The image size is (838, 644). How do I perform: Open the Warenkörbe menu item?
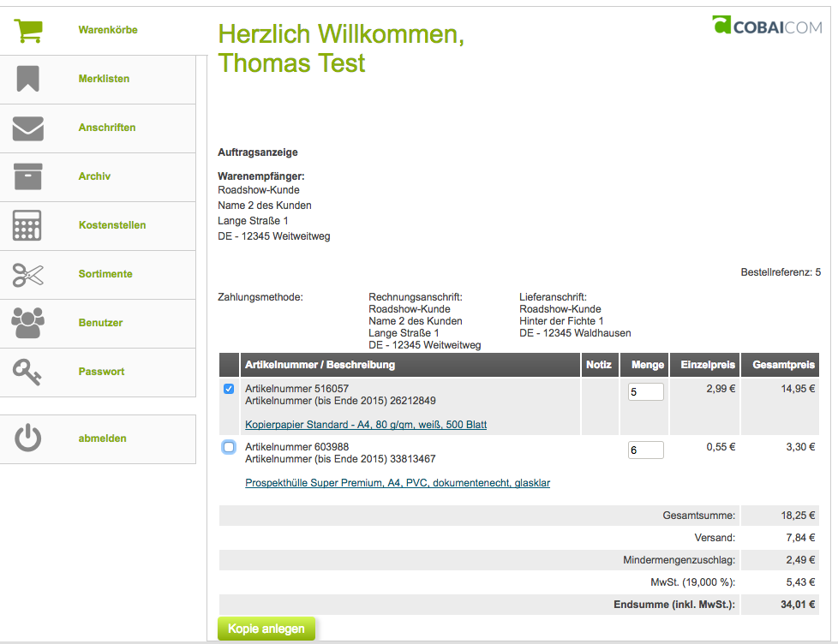click(108, 30)
